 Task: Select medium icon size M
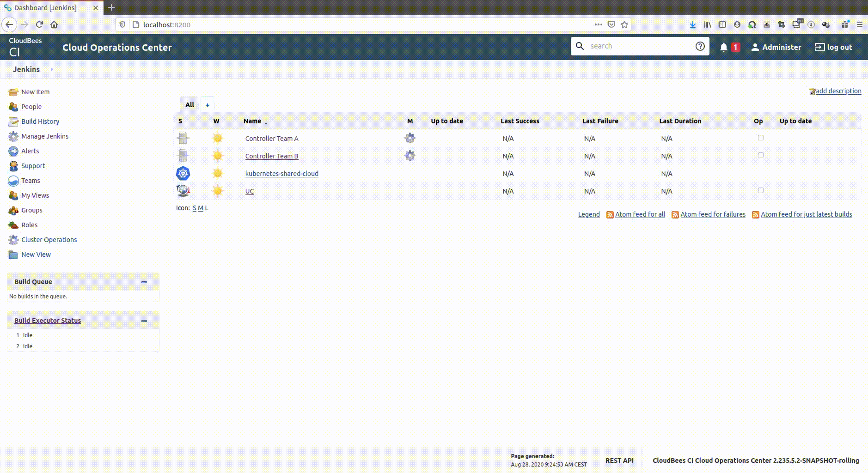(201, 208)
